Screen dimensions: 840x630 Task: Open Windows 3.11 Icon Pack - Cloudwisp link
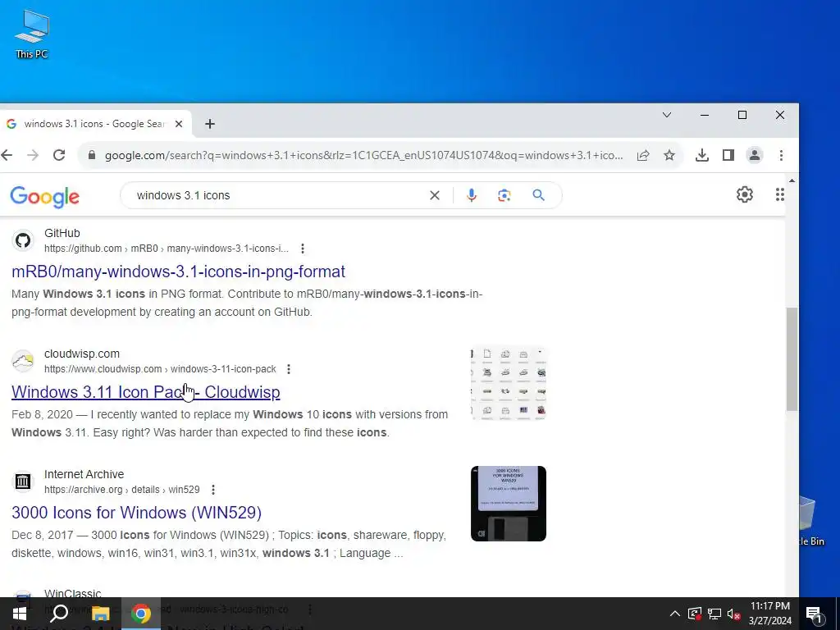pos(146,392)
